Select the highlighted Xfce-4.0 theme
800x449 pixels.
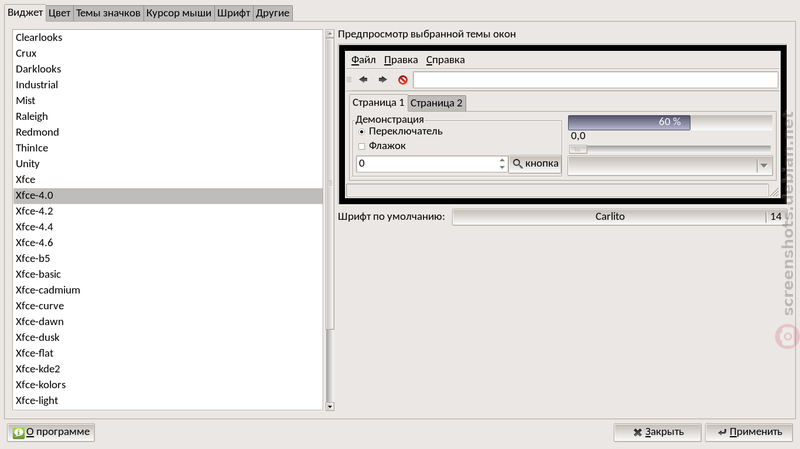pyautogui.click(x=168, y=195)
